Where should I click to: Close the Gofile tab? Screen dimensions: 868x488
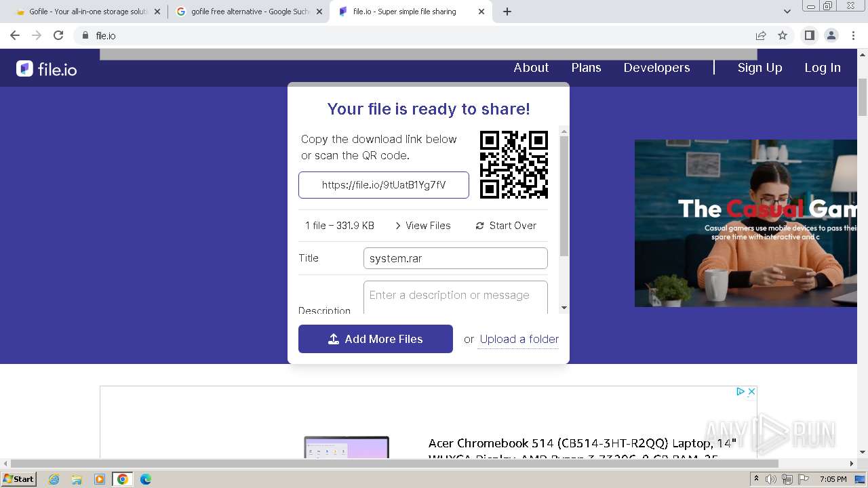coord(157,12)
